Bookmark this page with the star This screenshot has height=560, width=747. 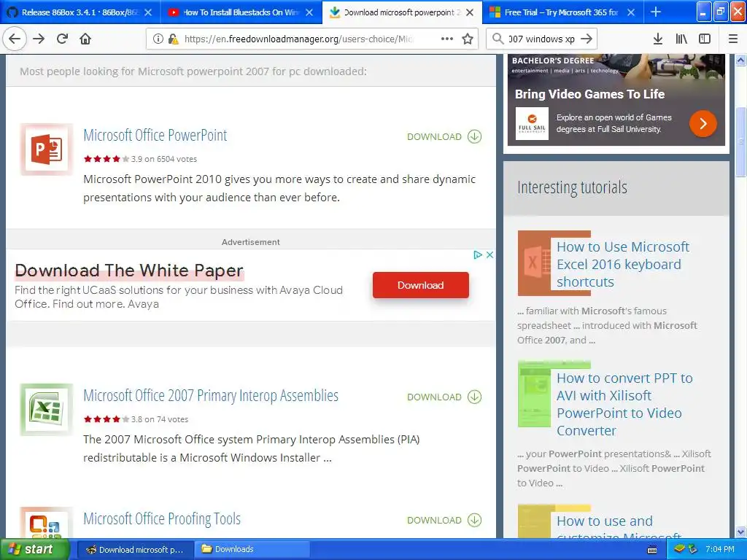point(468,39)
